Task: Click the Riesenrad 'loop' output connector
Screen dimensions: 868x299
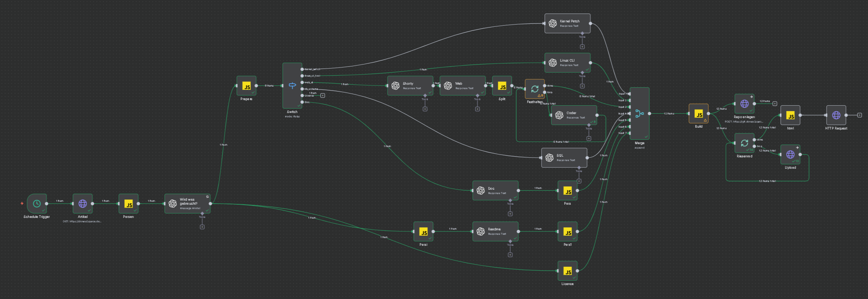Action: point(755,146)
